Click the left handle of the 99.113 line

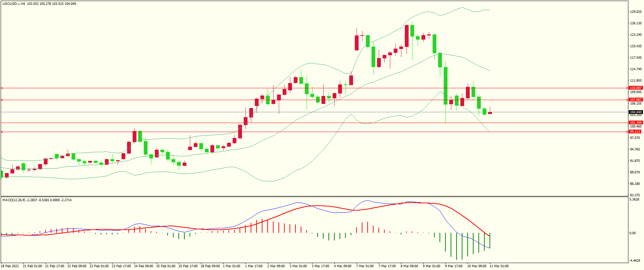[2, 132]
